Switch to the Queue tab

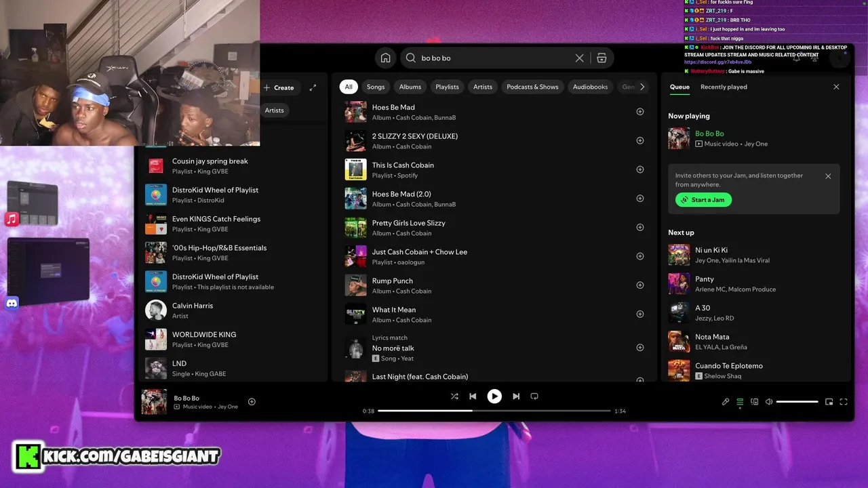679,87
